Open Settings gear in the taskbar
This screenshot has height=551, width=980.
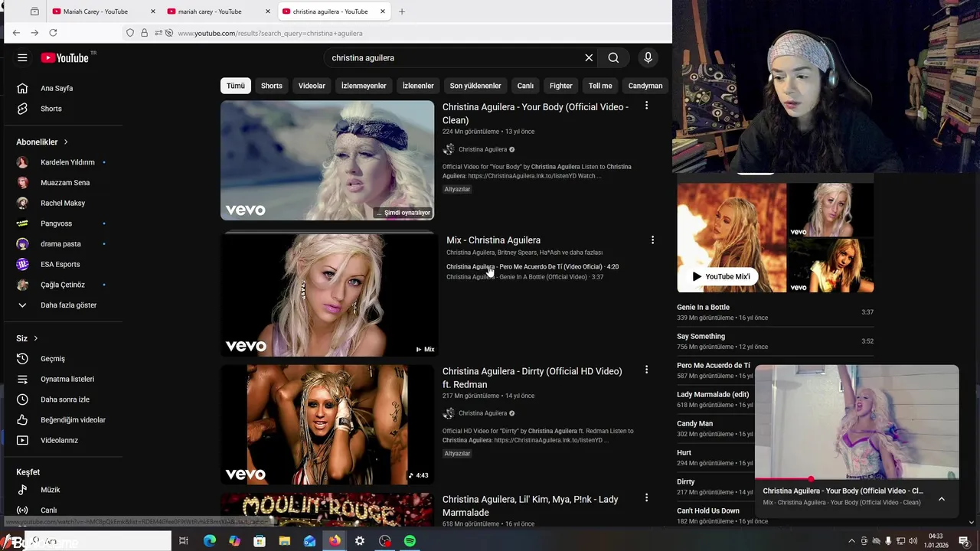pos(360,541)
